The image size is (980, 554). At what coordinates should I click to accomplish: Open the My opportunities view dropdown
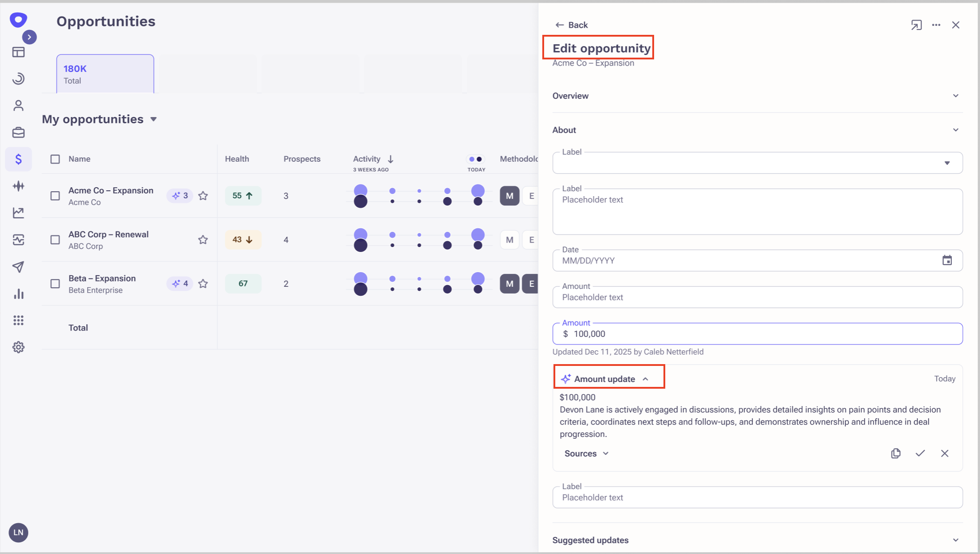[153, 119]
